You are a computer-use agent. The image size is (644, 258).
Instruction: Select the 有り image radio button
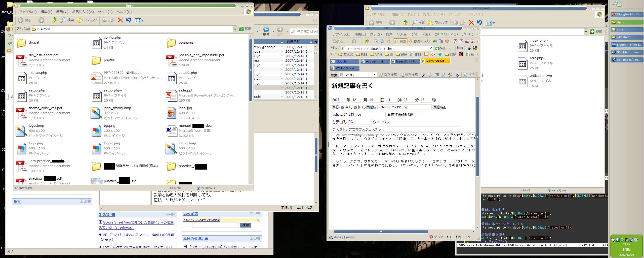point(342,108)
